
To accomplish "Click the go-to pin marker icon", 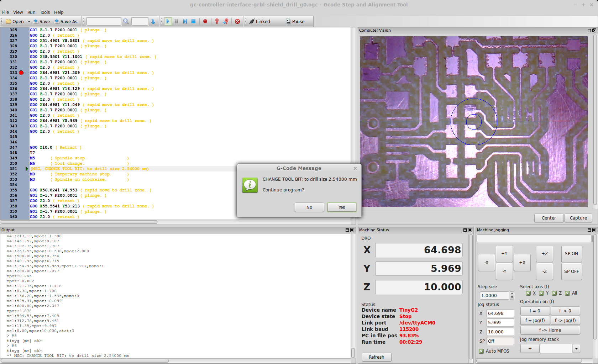I will pos(226,22).
